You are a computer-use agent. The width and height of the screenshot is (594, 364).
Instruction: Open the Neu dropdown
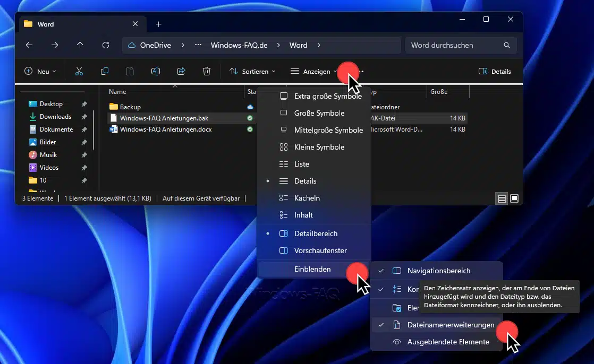pos(40,71)
